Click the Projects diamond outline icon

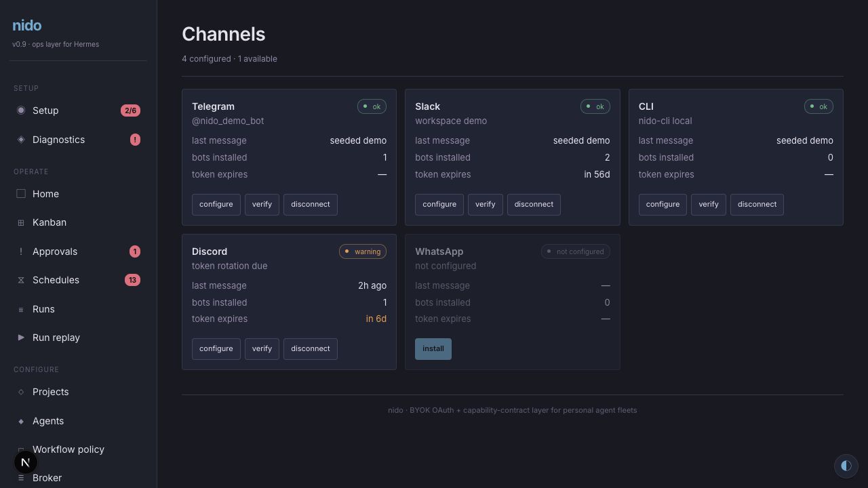[21, 392]
